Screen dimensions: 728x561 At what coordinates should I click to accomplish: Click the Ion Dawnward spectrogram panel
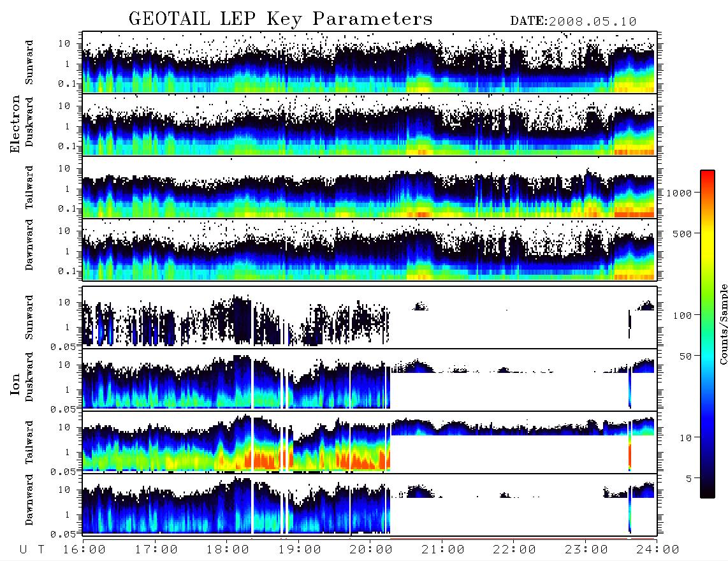point(370,504)
